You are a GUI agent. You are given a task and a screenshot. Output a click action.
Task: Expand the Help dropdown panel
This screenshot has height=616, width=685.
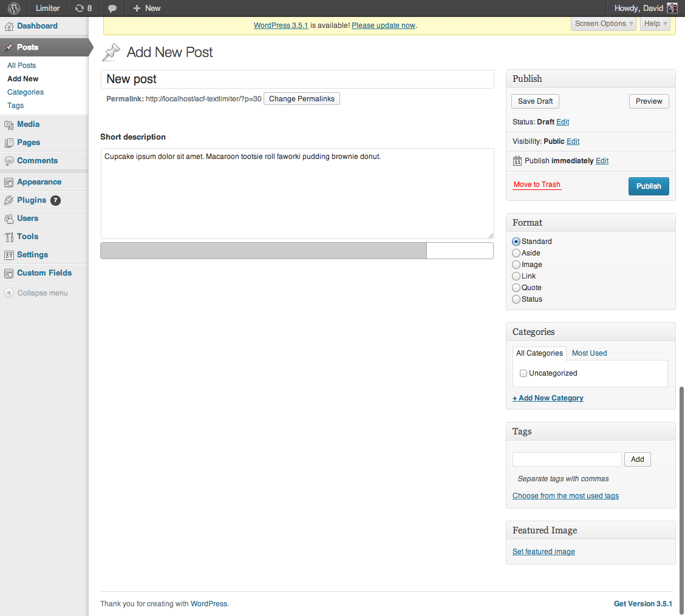[x=655, y=24]
